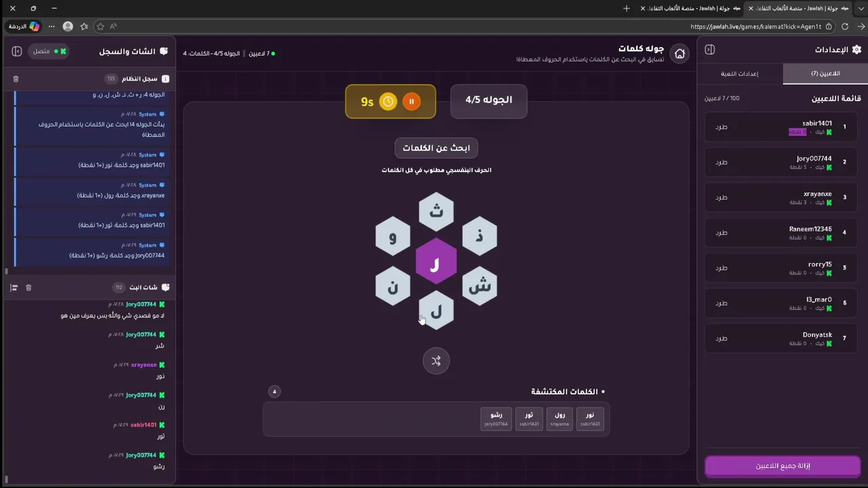The image size is (868, 488).
Task: Collapse the chat and log panel
Action: click(x=17, y=51)
